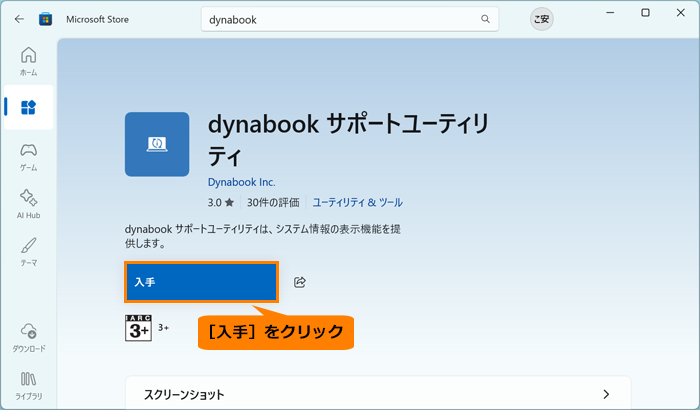Open the Dynabook Inc. publisher link
This screenshot has height=410, width=700.
click(241, 182)
